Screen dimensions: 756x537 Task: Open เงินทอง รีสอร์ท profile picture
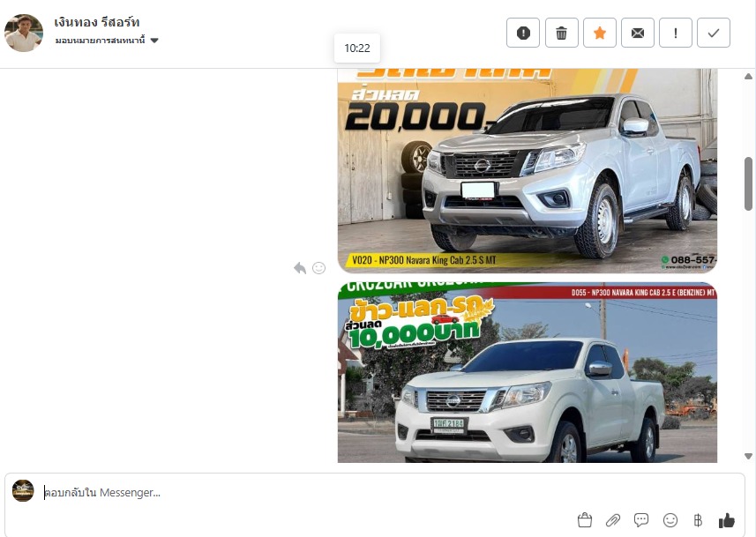[24, 33]
